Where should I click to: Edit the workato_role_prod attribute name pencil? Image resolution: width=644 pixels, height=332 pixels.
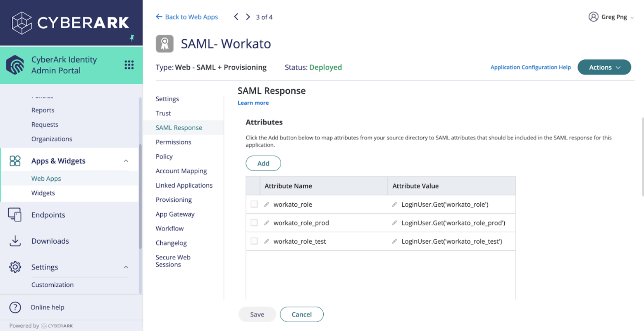pyautogui.click(x=267, y=223)
